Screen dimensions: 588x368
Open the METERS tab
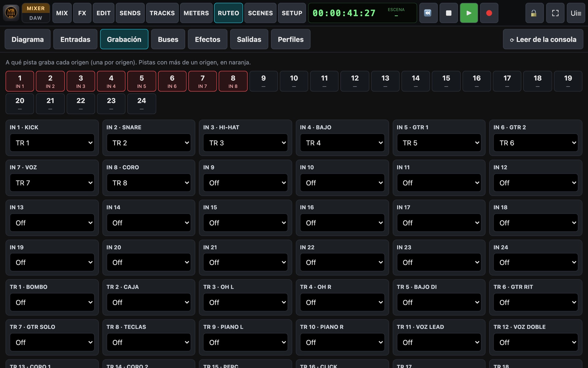pos(196,13)
